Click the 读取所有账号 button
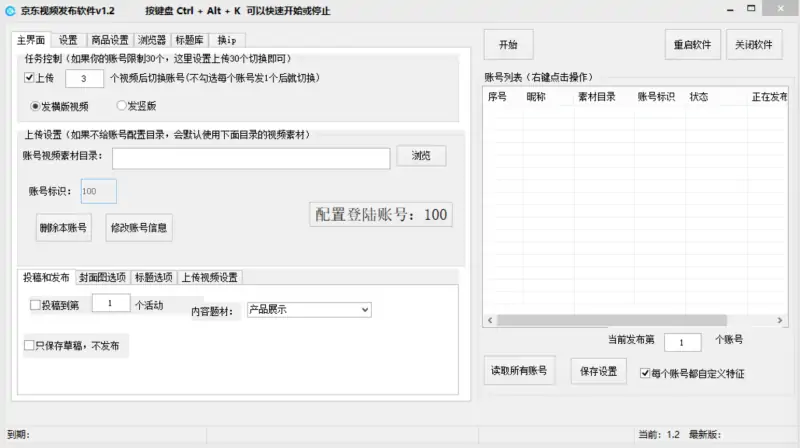The width and height of the screenshot is (800, 448). click(x=518, y=371)
